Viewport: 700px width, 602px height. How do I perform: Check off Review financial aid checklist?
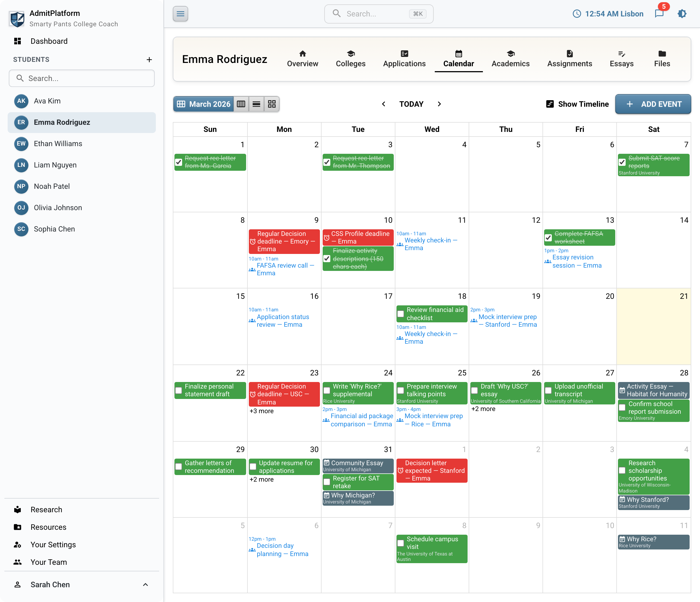tap(400, 314)
